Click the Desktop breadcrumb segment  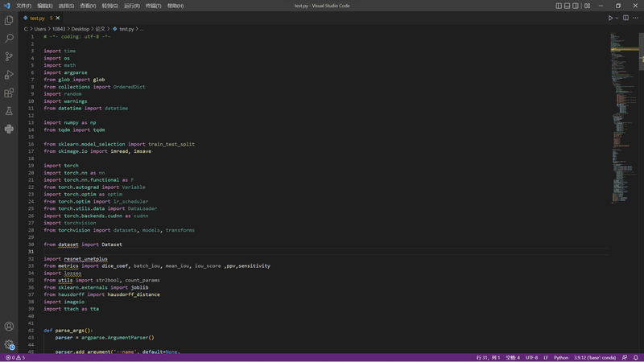(80, 29)
